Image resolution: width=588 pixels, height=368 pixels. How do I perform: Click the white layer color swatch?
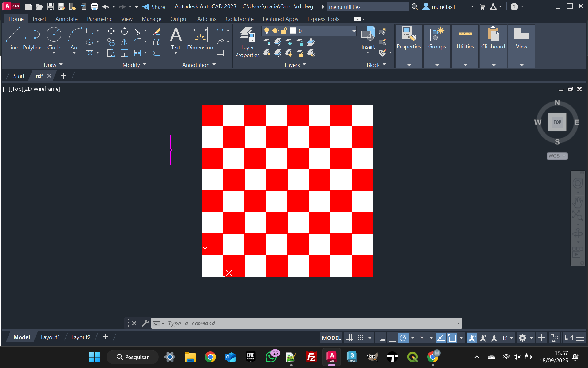[293, 31]
